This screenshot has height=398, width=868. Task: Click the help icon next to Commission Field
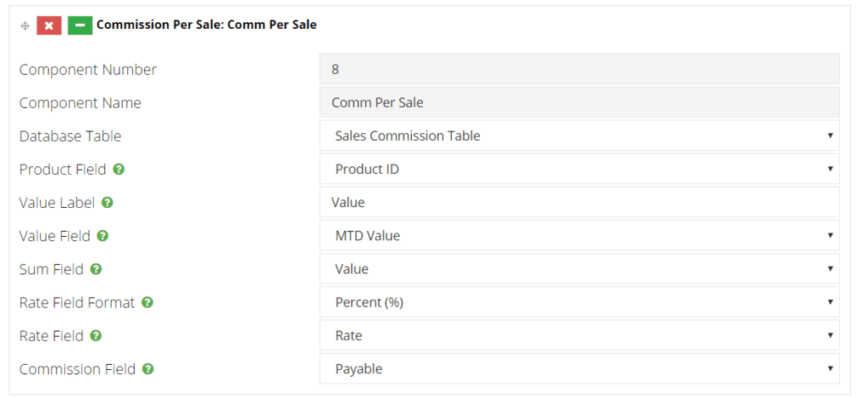tap(147, 368)
